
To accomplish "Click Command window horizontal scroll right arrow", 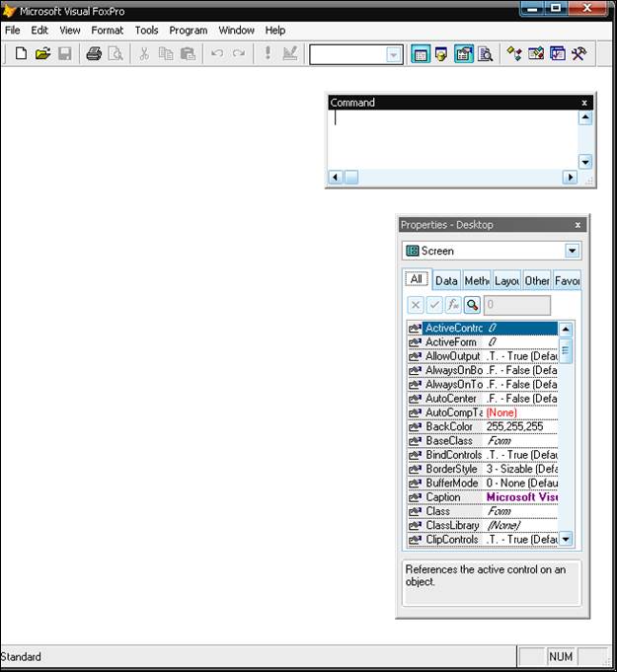I will click(x=570, y=177).
